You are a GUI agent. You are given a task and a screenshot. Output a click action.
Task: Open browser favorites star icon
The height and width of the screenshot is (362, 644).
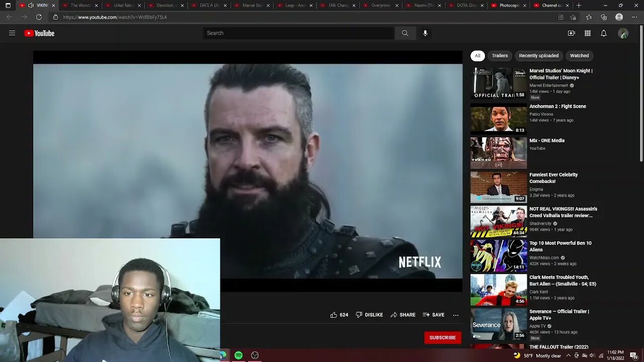[x=589, y=17]
